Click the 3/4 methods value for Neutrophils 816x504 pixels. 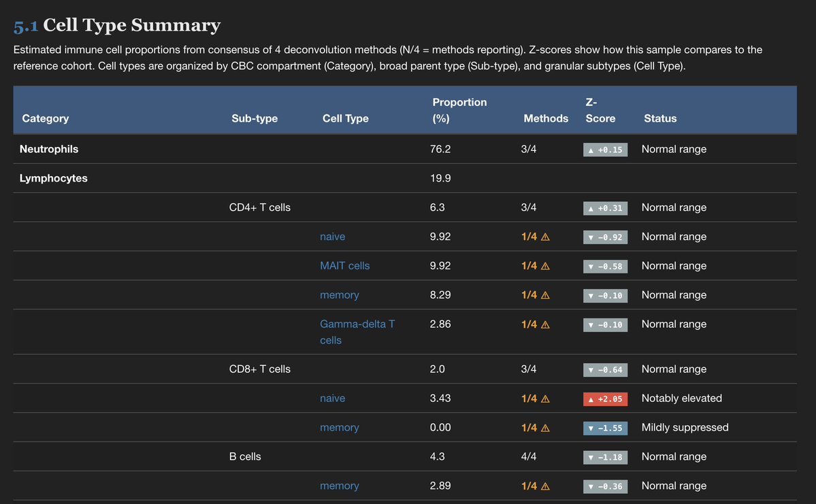tap(529, 149)
